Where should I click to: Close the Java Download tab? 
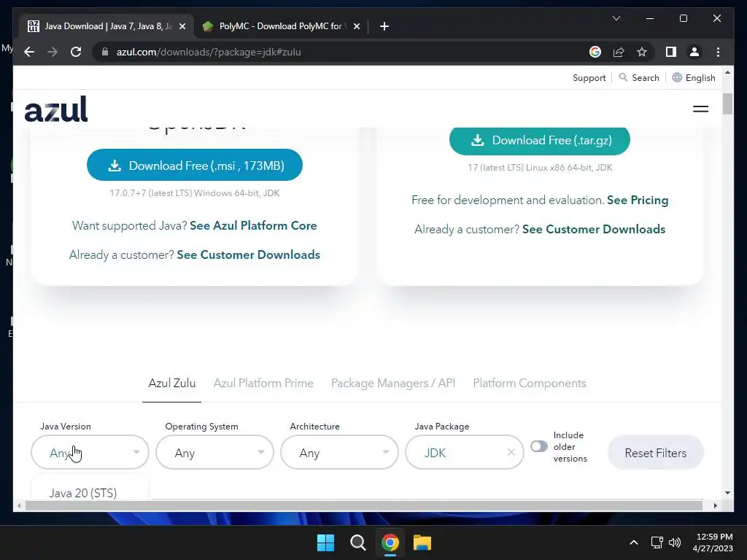tap(182, 26)
